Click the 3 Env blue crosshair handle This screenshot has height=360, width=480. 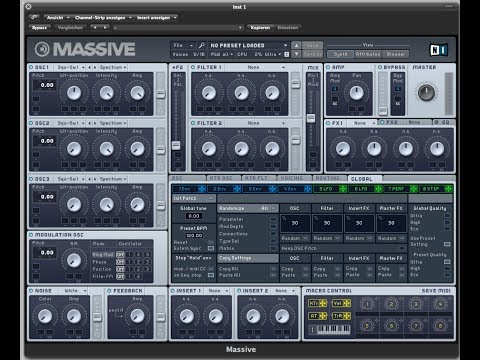tap(272, 189)
